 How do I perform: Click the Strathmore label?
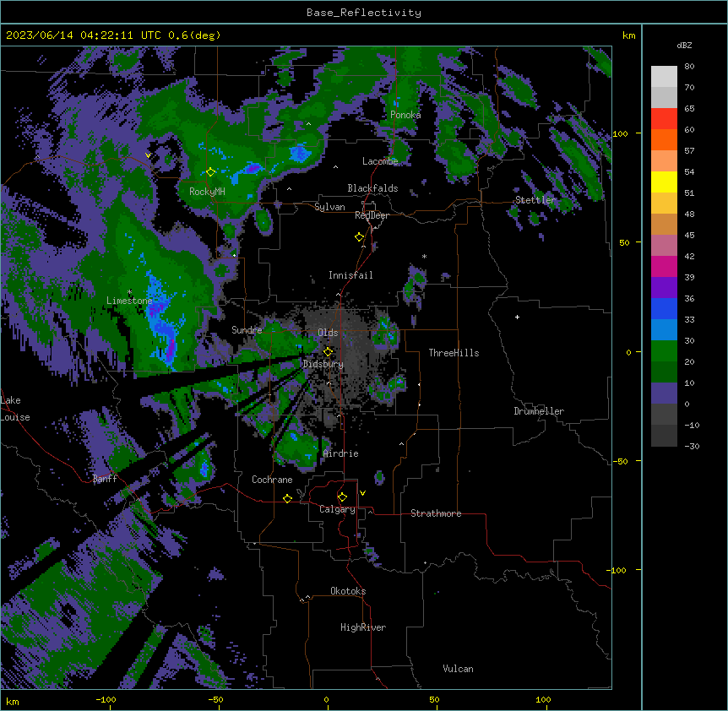pyautogui.click(x=436, y=513)
